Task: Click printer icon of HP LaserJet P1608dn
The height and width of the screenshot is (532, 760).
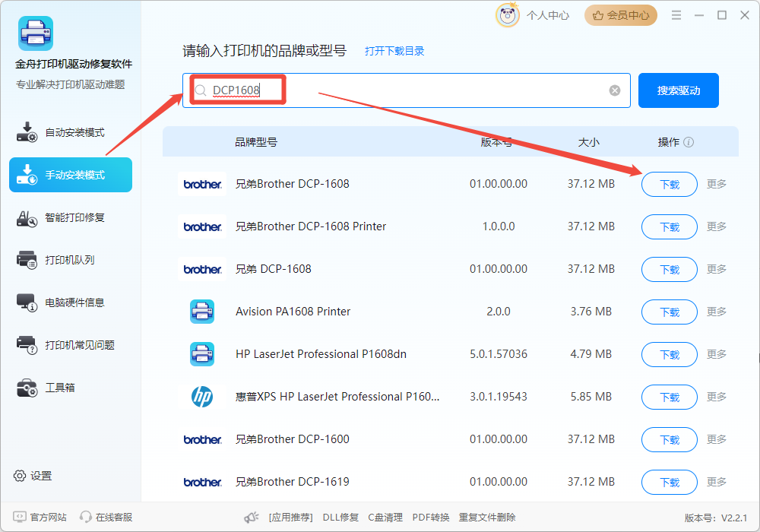Action: pyautogui.click(x=202, y=354)
